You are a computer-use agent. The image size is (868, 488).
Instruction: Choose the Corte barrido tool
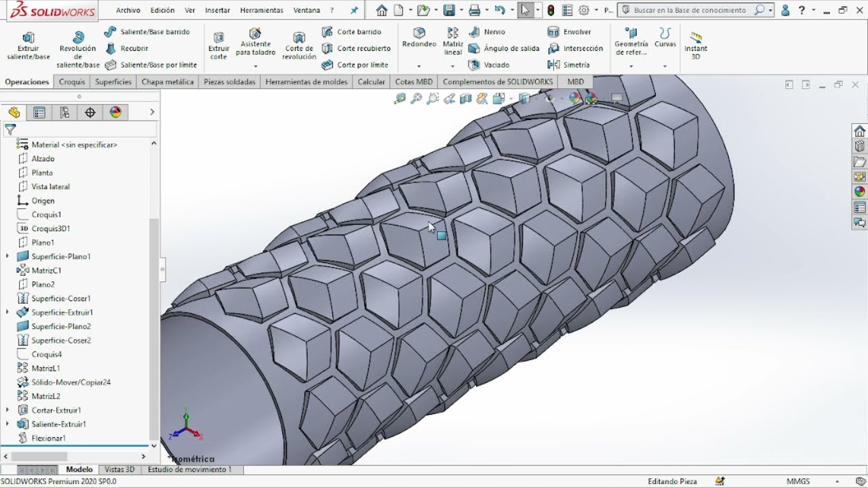pos(352,32)
